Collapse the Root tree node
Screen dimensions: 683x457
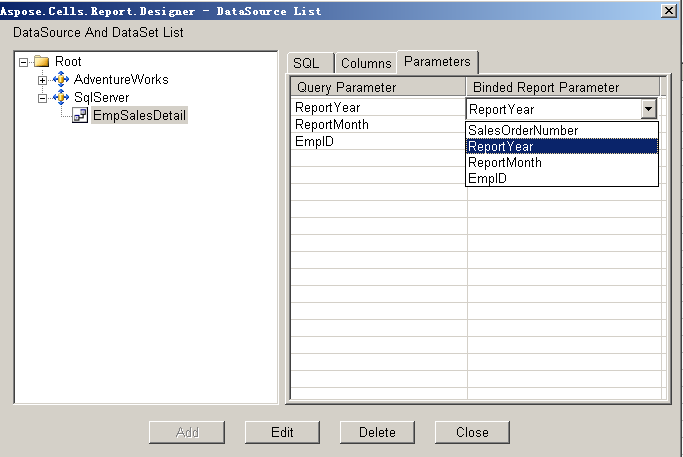24,62
